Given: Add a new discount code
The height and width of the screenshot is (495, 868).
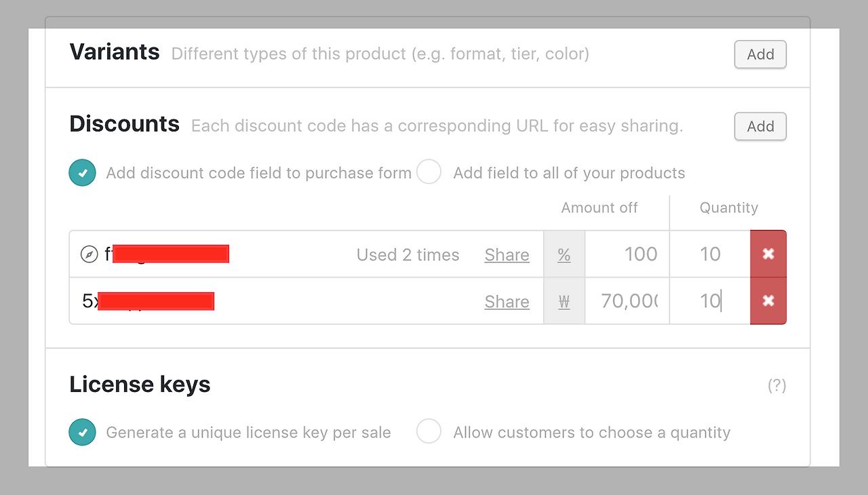Looking at the screenshot, I should pos(760,127).
